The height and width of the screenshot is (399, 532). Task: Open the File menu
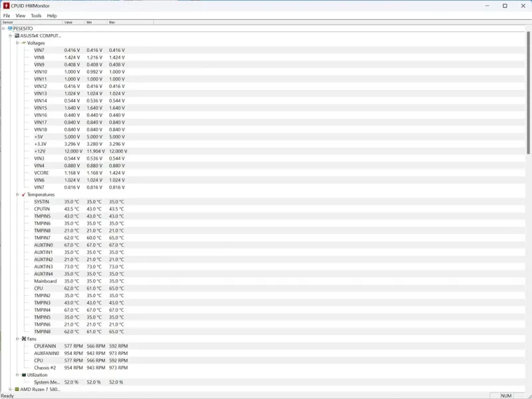pos(7,15)
